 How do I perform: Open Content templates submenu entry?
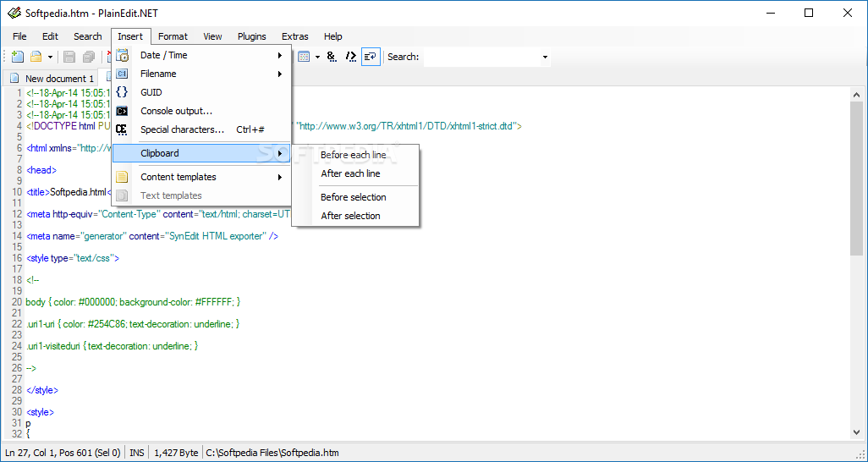tap(201, 177)
